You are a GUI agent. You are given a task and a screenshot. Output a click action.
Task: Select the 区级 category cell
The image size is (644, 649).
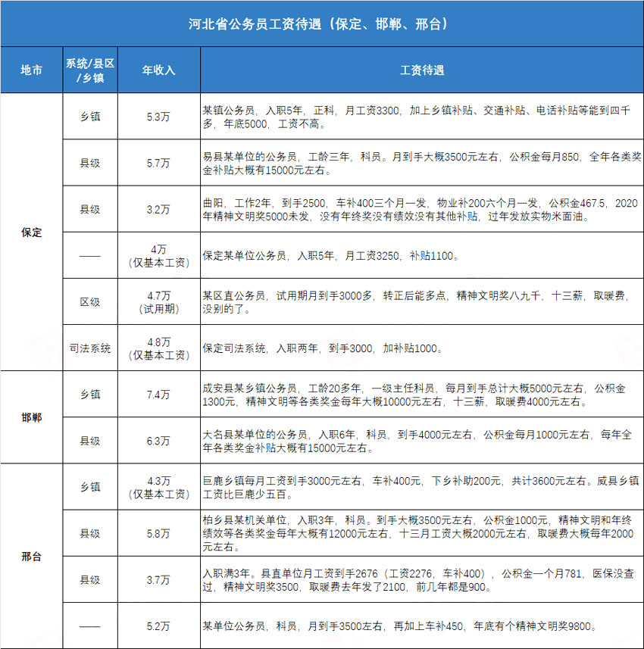90,301
